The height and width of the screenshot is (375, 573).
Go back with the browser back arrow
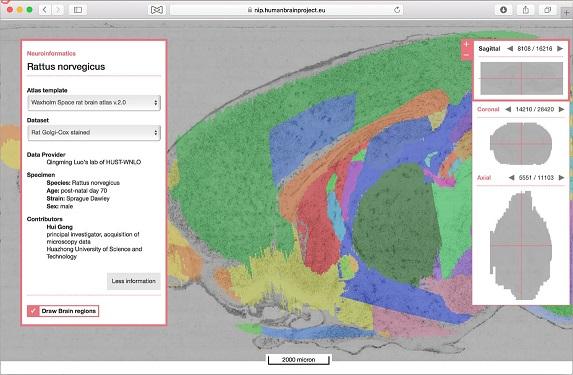(x=45, y=10)
